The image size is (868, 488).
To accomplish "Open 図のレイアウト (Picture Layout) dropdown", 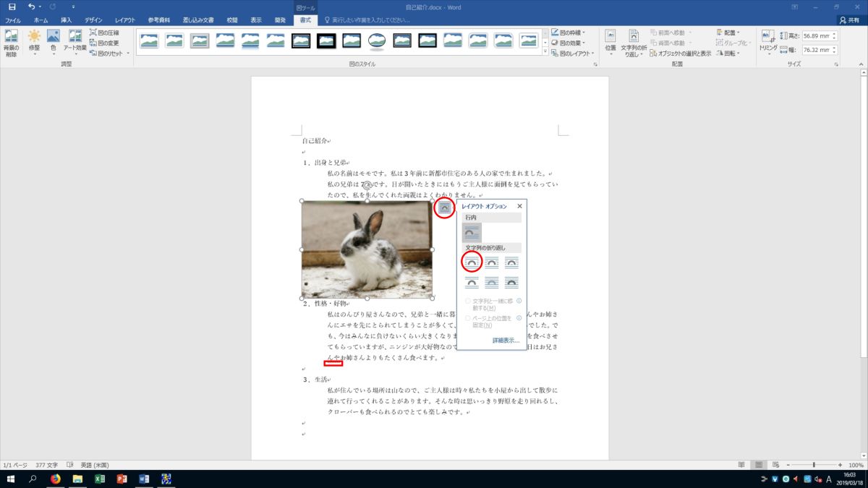I will pos(571,53).
